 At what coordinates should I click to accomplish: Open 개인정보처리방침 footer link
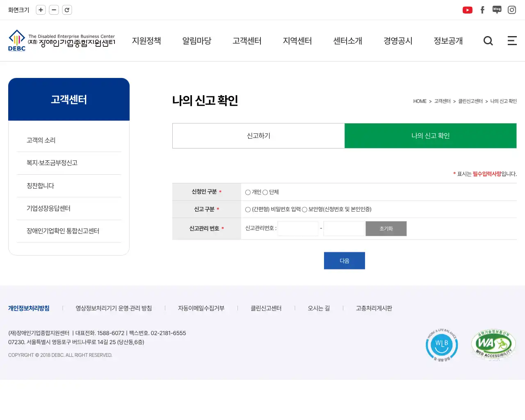tap(29, 308)
